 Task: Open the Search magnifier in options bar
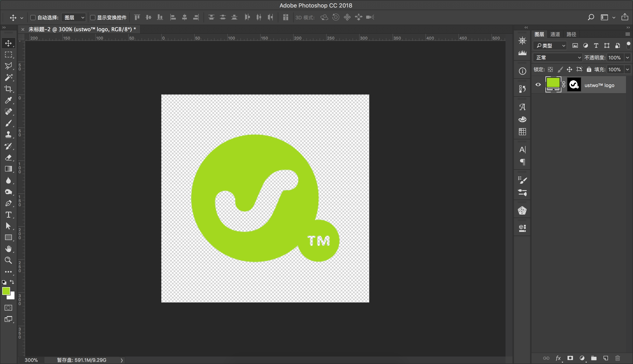pyautogui.click(x=591, y=17)
